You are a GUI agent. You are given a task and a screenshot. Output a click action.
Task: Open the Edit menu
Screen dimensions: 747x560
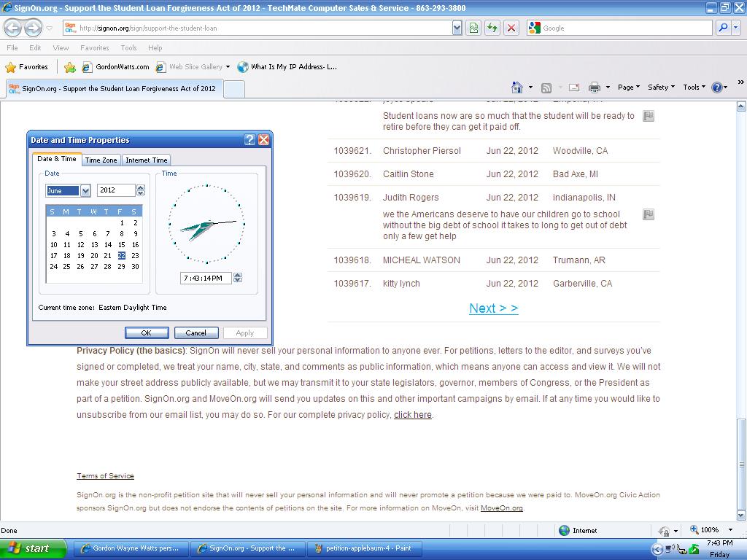point(35,47)
